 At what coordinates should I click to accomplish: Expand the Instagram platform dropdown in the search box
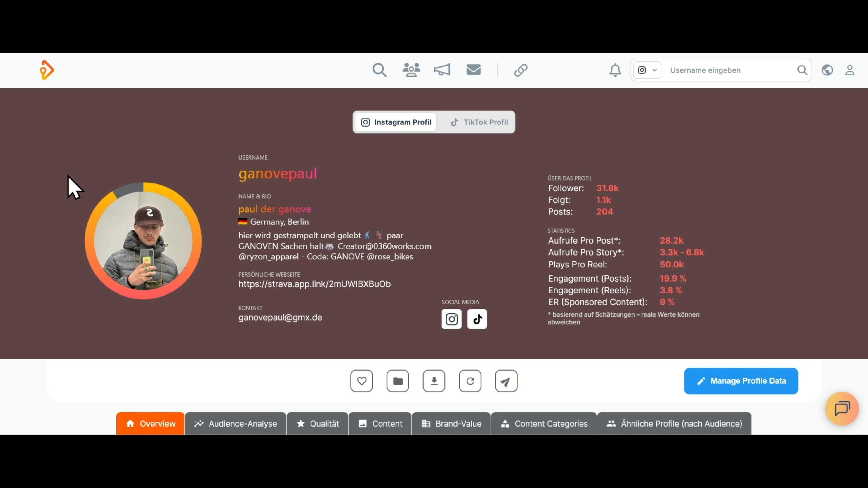[x=647, y=70]
